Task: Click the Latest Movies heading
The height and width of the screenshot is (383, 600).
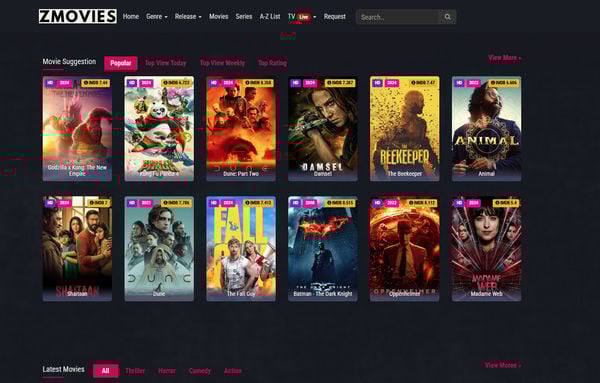Action: [64, 369]
